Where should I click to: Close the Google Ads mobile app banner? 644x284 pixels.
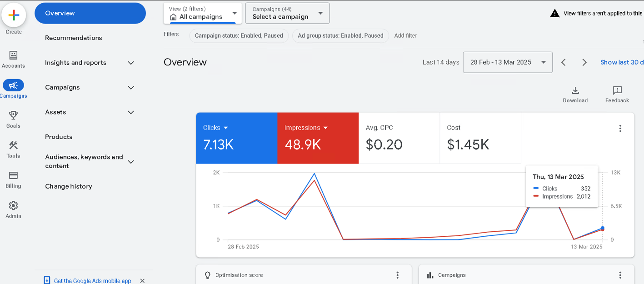click(142, 281)
